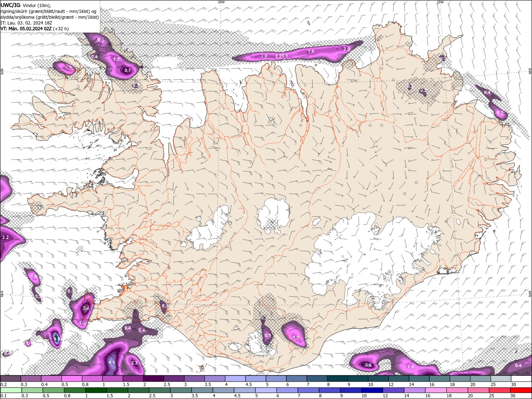Click the valid time 'VT: Mán. 05.02.2024 02Z'

tap(26, 29)
